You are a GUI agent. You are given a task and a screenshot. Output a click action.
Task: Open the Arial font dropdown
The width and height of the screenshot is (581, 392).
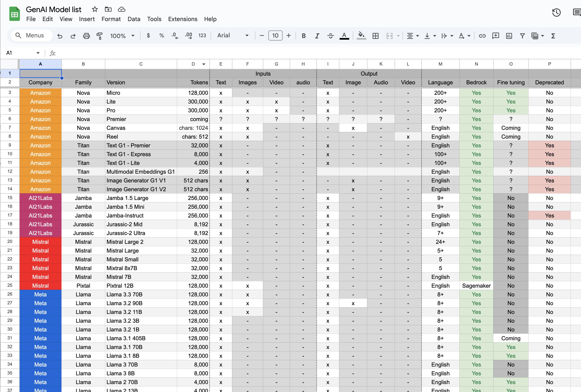click(x=233, y=35)
